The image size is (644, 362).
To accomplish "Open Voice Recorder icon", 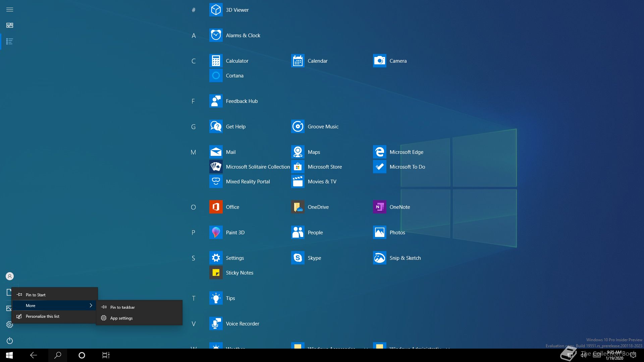I will [x=216, y=323].
